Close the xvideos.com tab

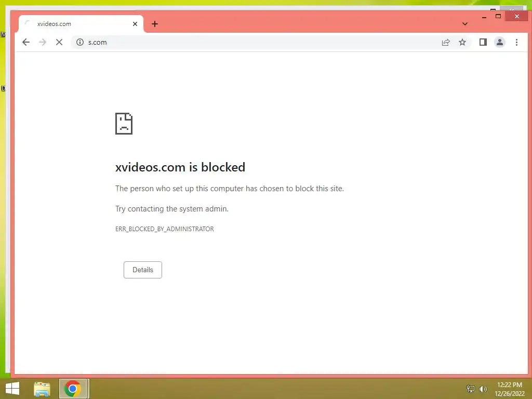tap(135, 24)
